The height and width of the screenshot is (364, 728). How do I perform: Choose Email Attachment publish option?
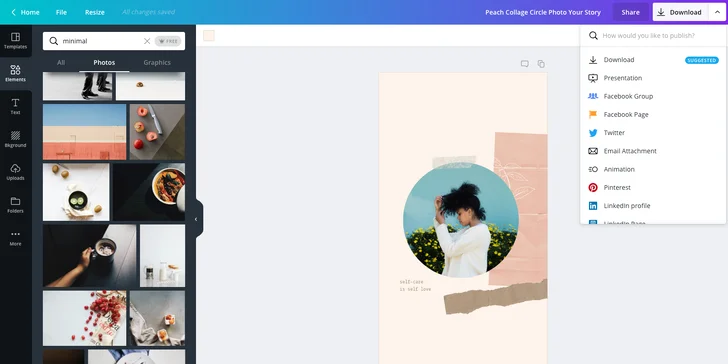coord(653,151)
